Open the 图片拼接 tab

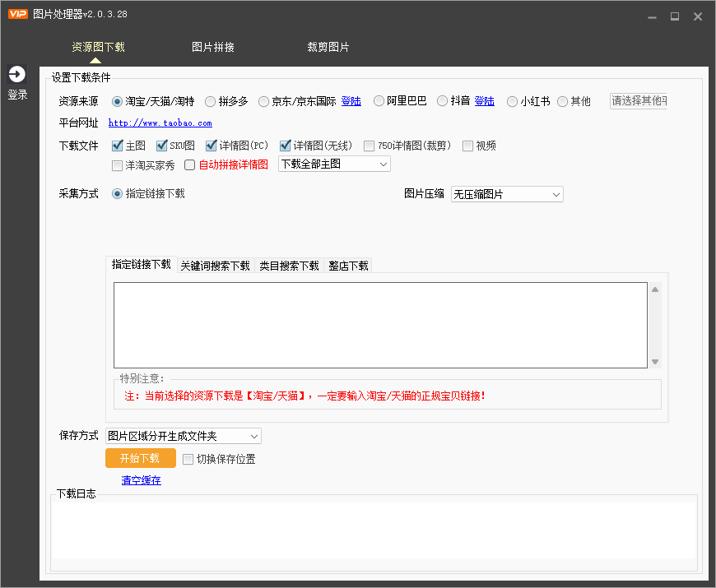(x=213, y=47)
